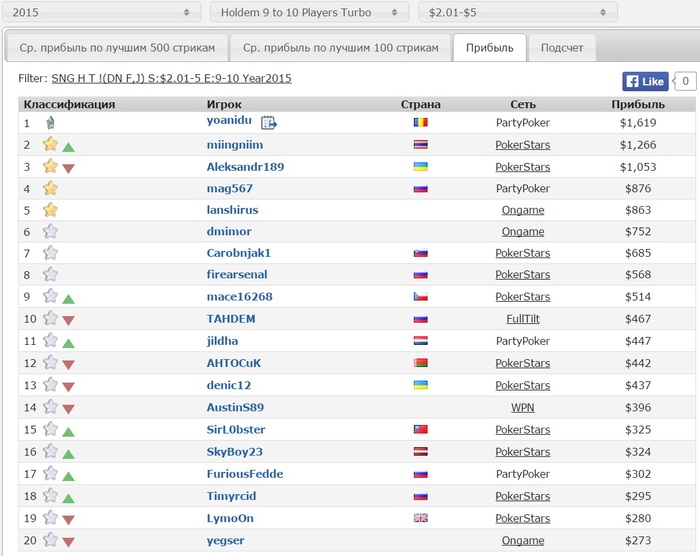Screen dimensions: 700x556
Task: Click the note icon beside yoanidu
Action: click(268, 123)
